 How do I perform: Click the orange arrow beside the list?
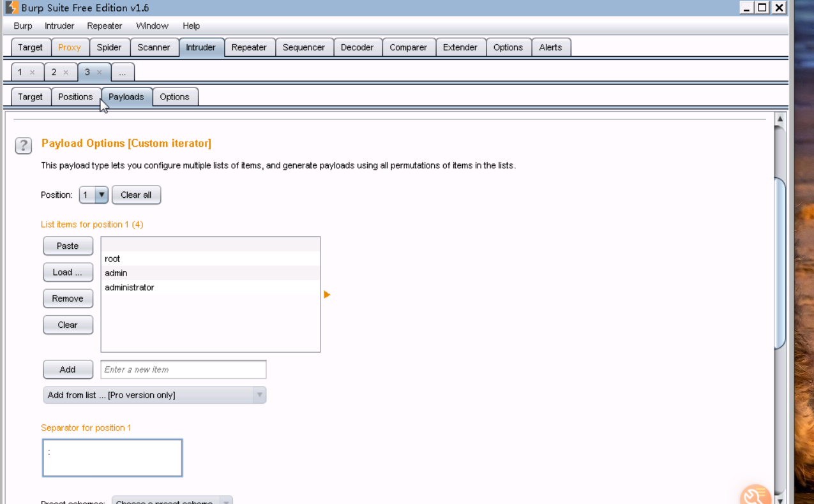pyautogui.click(x=327, y=294)
